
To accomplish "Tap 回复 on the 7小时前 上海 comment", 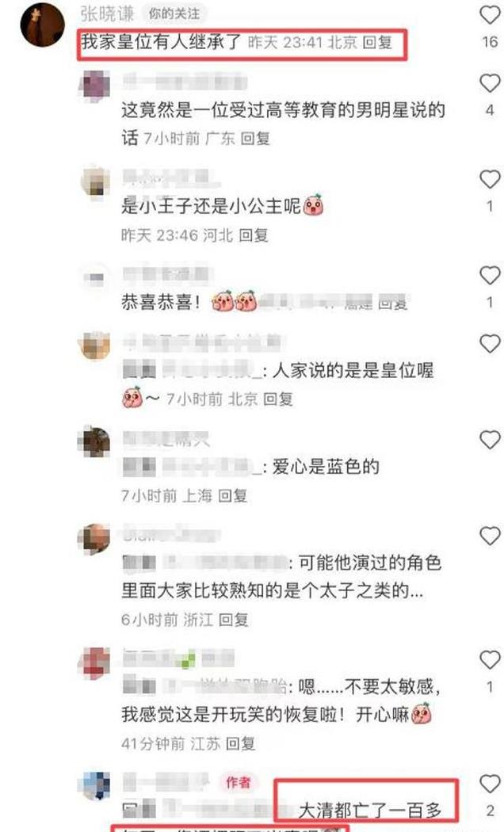I will 233,495.
